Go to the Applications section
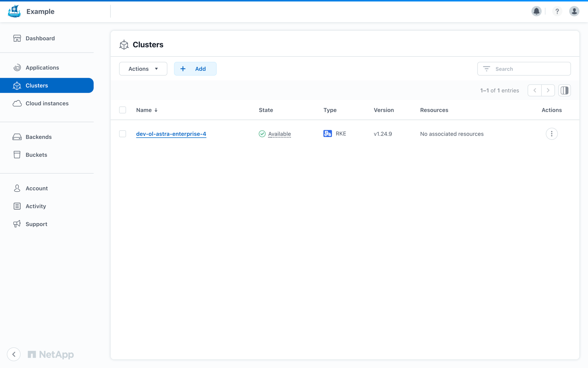This screenshot has width=588, height=368. [42, 68]
